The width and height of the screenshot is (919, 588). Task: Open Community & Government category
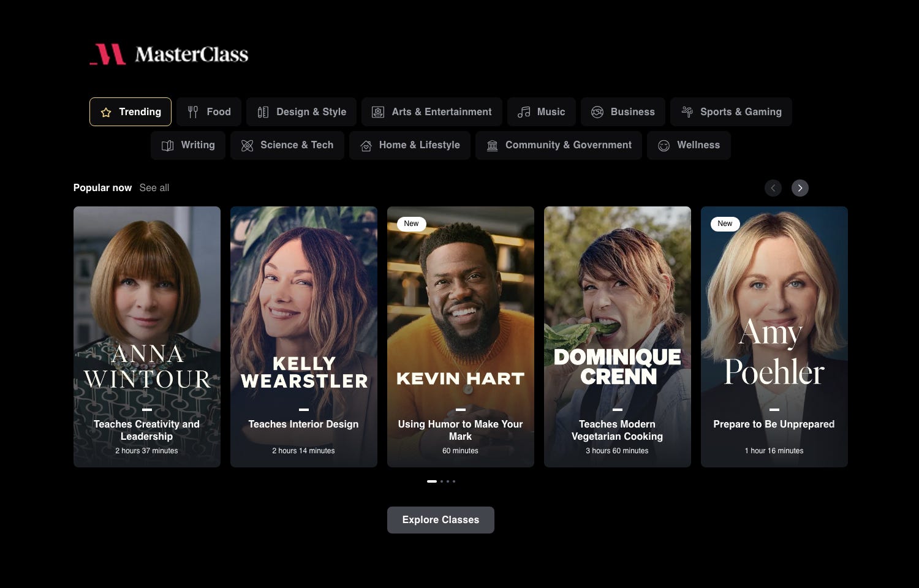[559, 145]
